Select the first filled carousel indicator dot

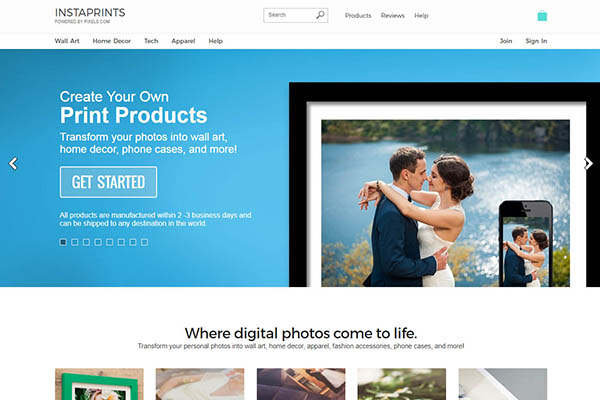click(63, 242)
